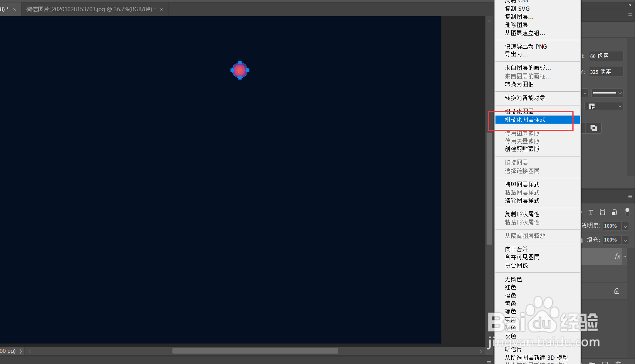Choose 转换为智能对象 menu entry
The width and height of the screenshot is (635, 364).
coord(525,98)
